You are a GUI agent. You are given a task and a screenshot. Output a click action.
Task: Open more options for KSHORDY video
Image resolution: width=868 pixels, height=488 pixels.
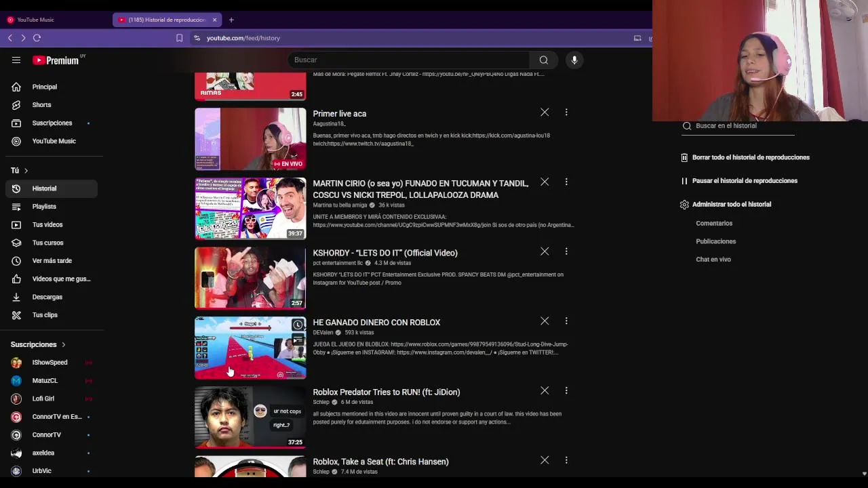pyautogui.click(x=566, y=251)
